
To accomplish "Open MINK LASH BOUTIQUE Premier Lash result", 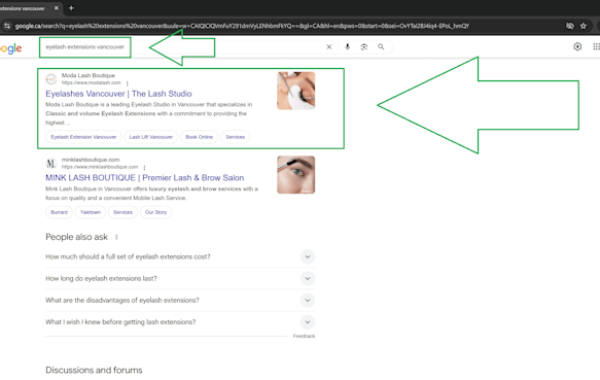I will point(145,178).
